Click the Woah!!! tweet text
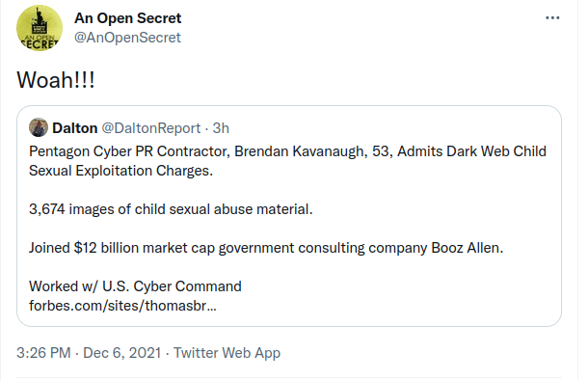588x380 pixels. (56, 80)
